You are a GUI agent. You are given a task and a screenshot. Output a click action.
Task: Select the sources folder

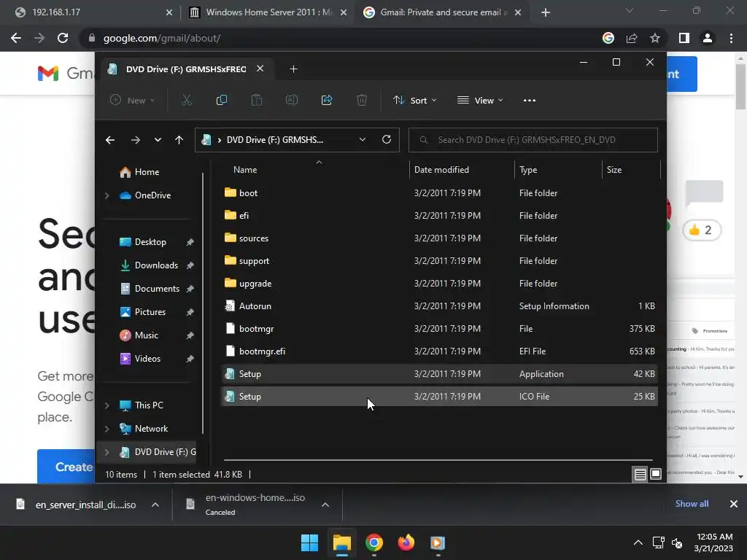coord(439,238)
